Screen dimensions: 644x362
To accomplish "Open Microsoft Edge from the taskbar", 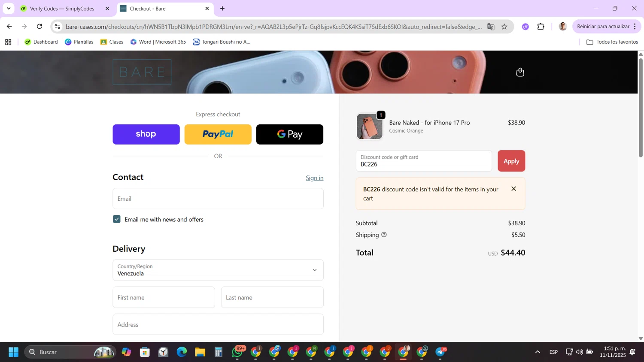I will point(182,352).
